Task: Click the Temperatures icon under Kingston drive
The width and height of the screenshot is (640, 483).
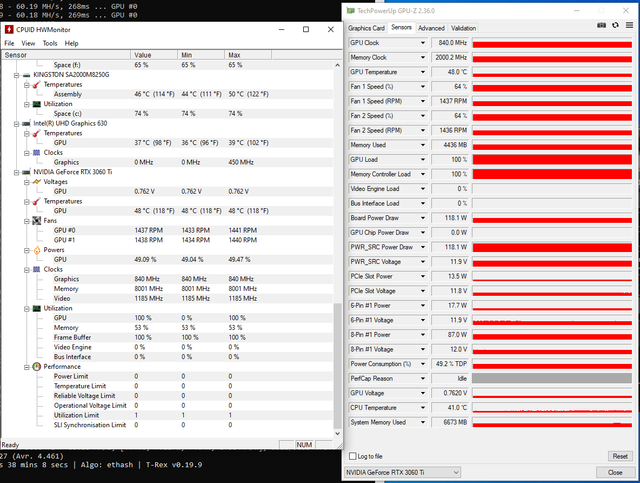Action: [x=37, y=85]
